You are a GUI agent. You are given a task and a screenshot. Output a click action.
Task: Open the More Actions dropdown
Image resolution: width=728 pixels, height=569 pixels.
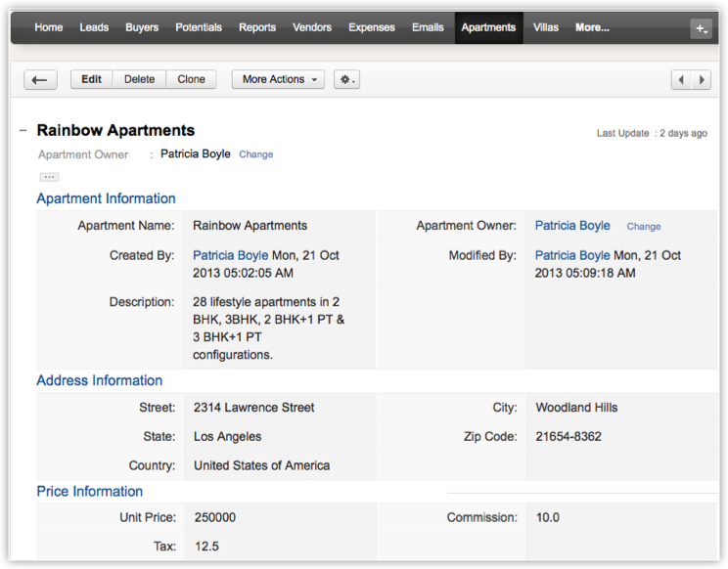point(278,80)
